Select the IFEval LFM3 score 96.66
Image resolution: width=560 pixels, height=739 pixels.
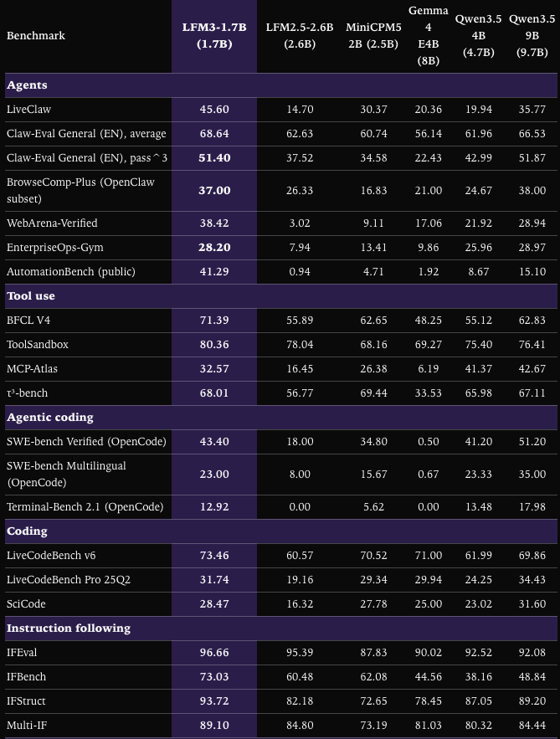point(214,652)
